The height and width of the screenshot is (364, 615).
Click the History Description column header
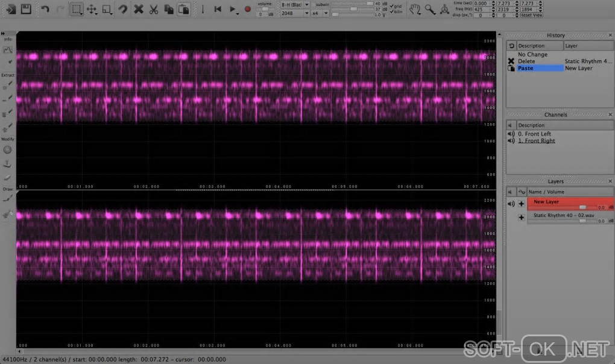tap(540, 46)
